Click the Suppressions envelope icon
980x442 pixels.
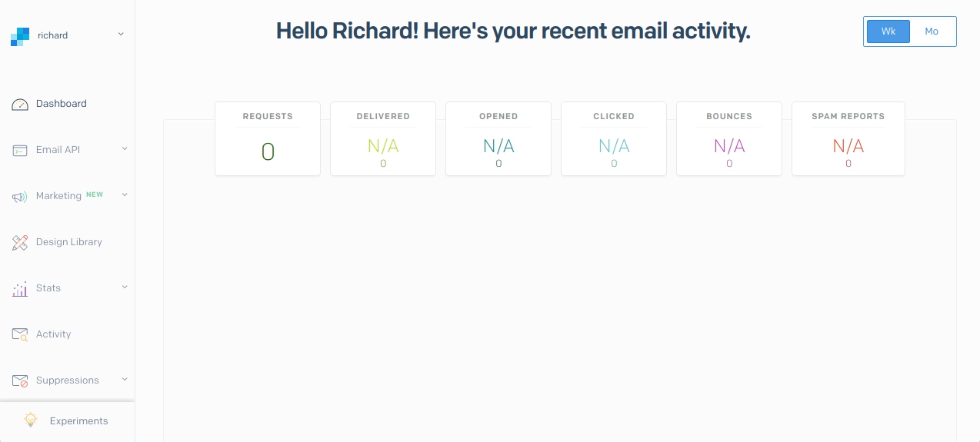point(20,381)
